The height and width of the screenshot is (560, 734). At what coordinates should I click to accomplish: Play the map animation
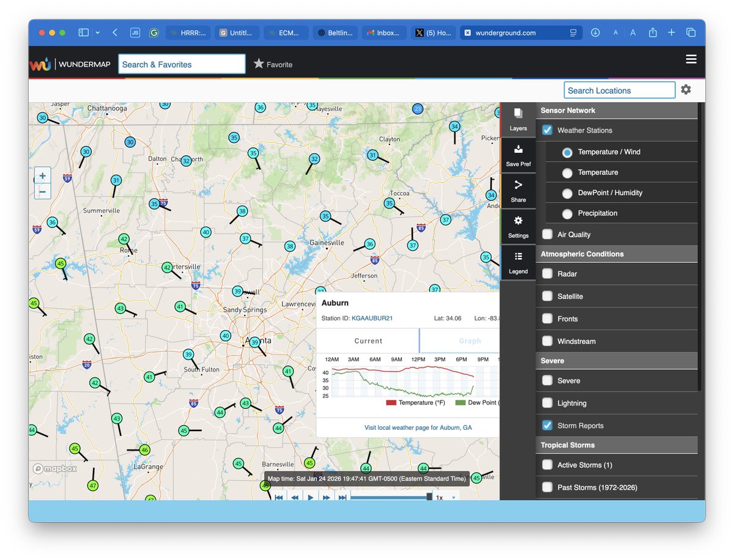[311, 498]
